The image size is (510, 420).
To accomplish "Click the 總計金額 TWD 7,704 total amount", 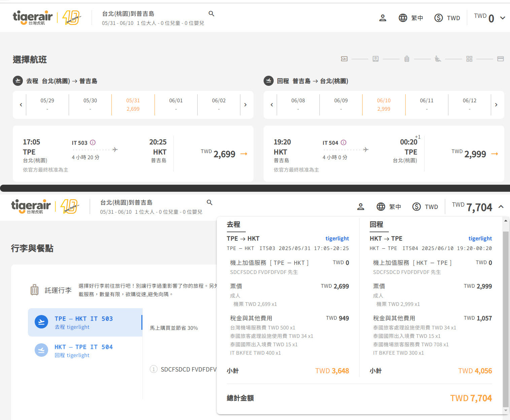I will point(471,398).
